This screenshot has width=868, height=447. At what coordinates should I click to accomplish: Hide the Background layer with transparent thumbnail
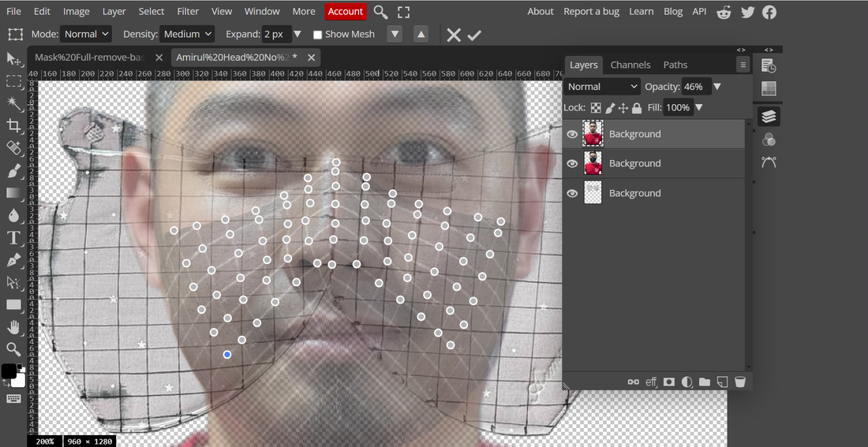572,193
